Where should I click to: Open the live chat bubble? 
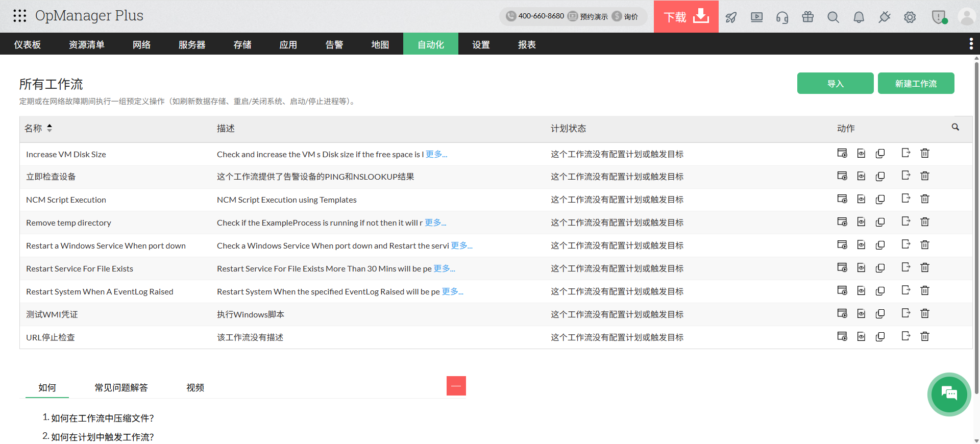[949, 394]
